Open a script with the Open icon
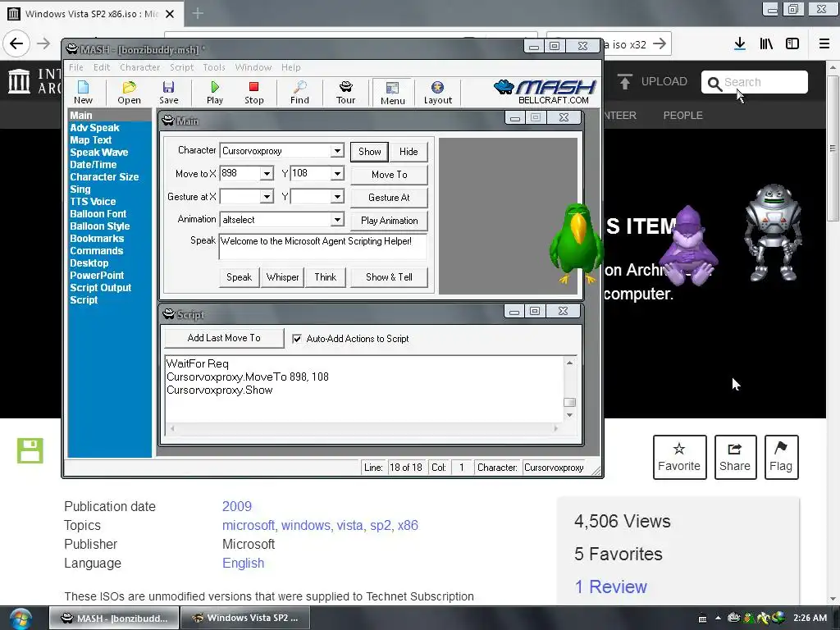The height and width of the screenshot is (630, 840). point(129,92)
